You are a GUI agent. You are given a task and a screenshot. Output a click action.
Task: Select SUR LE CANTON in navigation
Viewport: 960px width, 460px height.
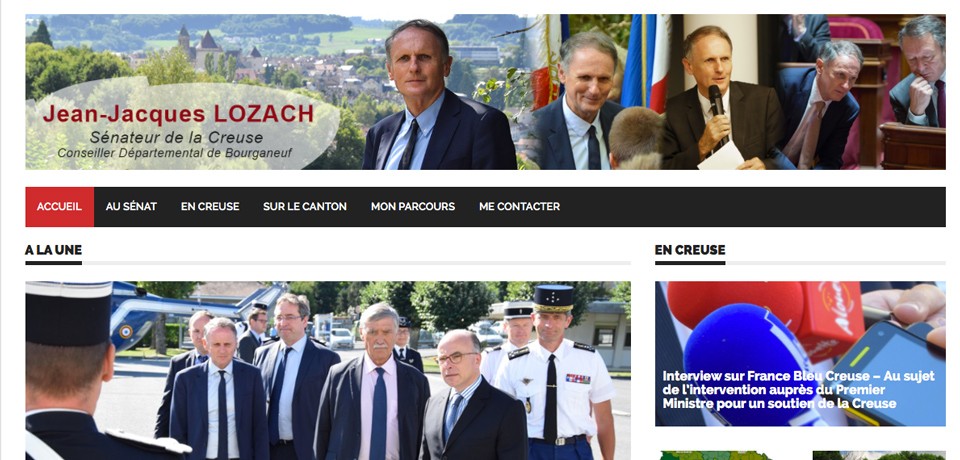click(x=305, y=206)
